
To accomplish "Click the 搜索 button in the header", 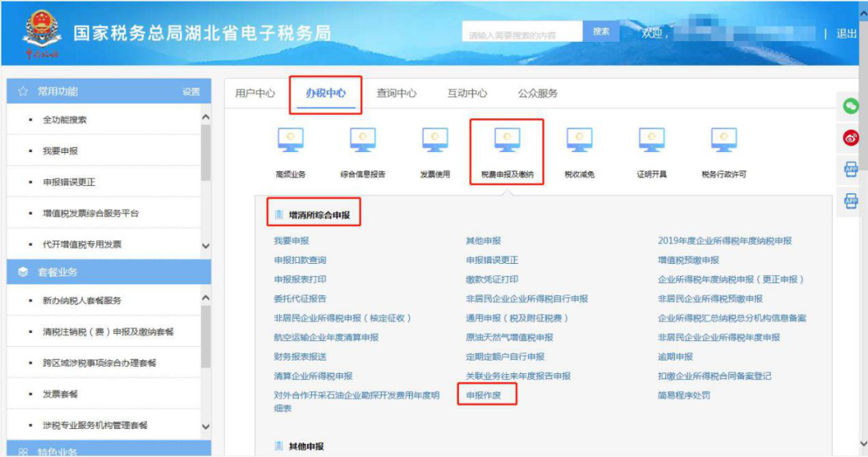I will [601, 31].
